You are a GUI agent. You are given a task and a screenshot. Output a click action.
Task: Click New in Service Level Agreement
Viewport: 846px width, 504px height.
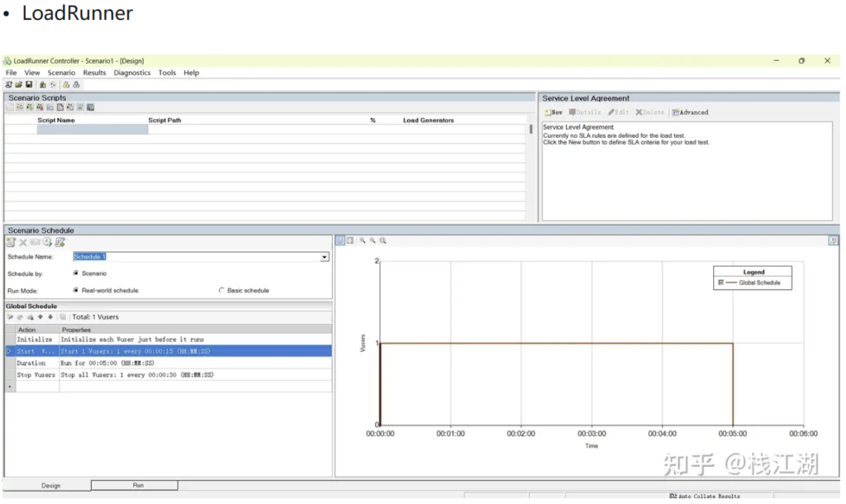[554, 112]
